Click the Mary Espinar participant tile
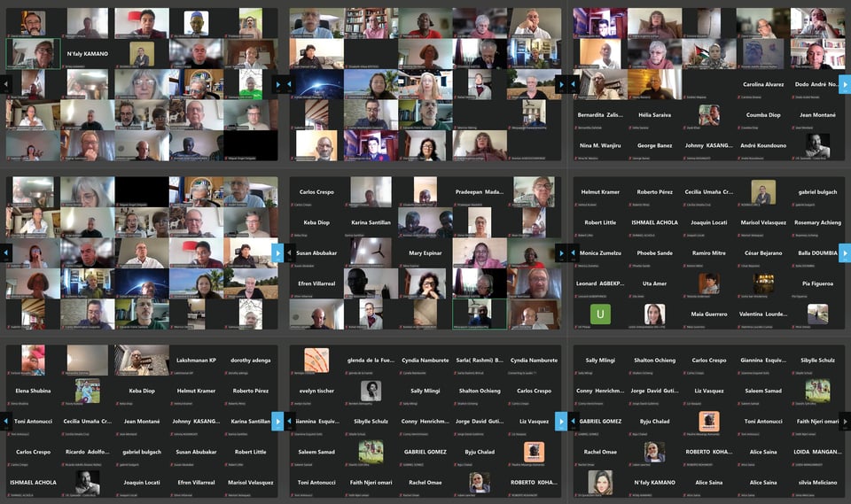This screenshot has height=504, width=851. [425, 253]
